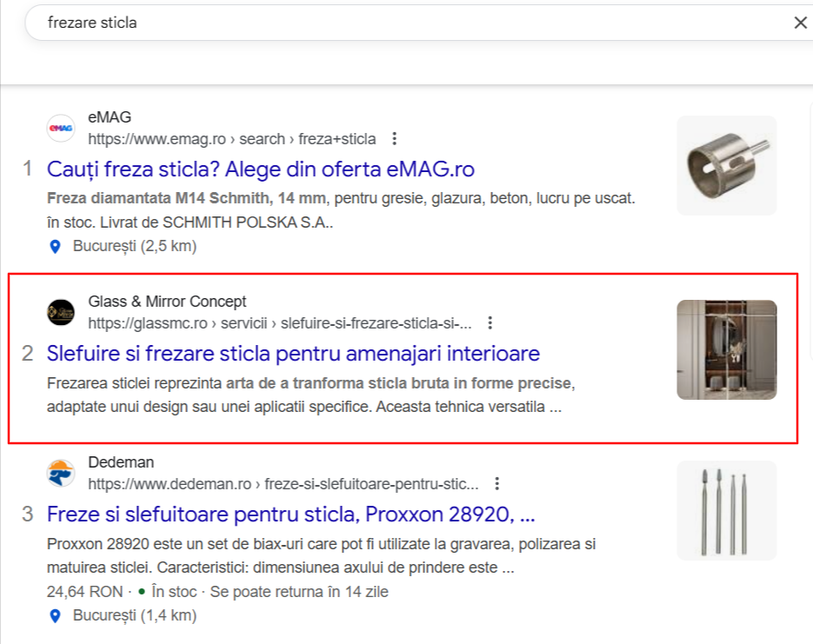Image resolution: width=813 pixels, height=644 pixels.
Task: Click the Glass & Mirror Concept interior thumbnail
Action: tap(726, 349)
